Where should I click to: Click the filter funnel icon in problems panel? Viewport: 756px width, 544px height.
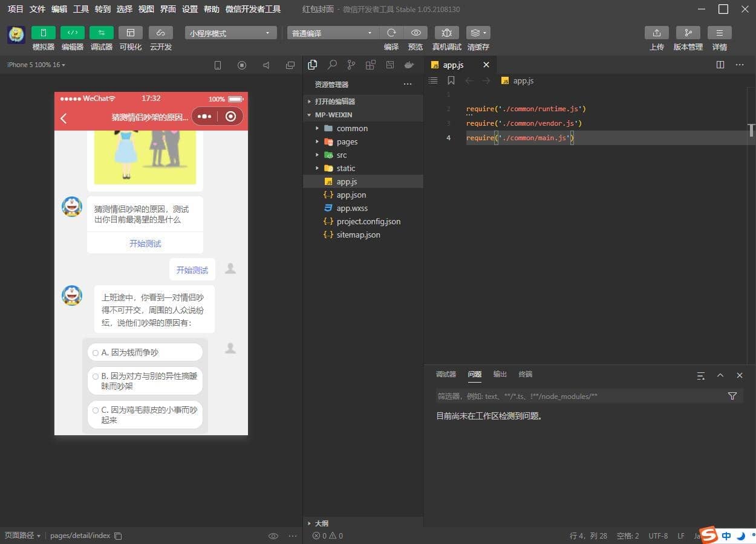(x=732, y=396)
